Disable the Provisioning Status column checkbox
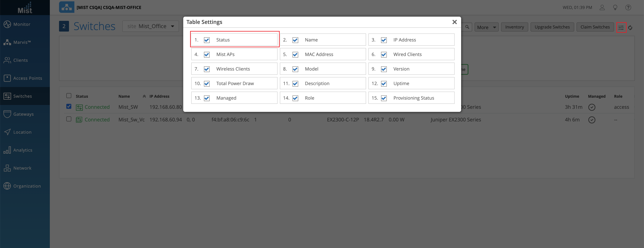644x248 pixels. pos(384,98)
